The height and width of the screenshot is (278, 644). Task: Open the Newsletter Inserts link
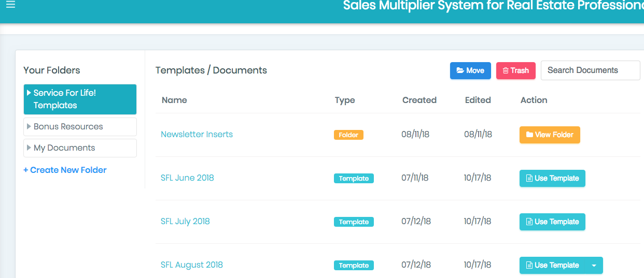coord(197,134)
